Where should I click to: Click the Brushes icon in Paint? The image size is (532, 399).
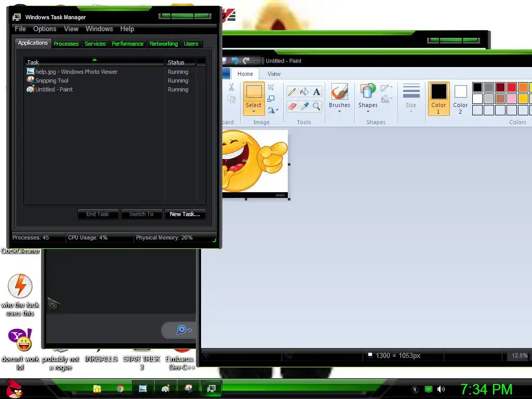pos(339,91)
